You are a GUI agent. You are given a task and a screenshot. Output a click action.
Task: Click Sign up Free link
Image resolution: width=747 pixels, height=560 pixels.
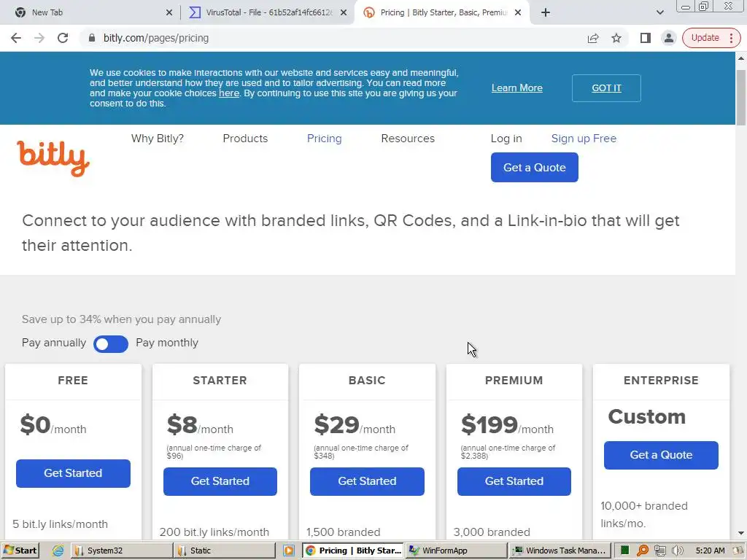tap(584, 139)
